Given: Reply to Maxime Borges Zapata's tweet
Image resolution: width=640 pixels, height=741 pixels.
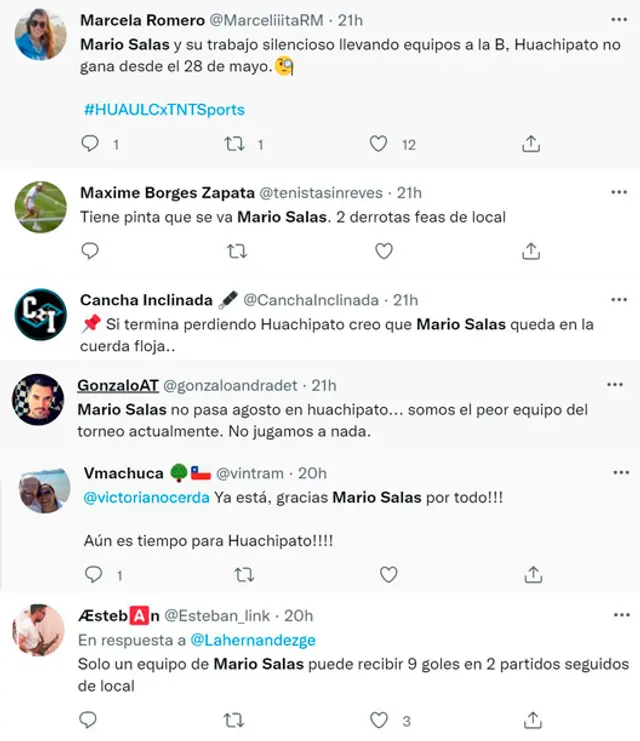Looking at the screenshot, I should [x=90, y=252].
